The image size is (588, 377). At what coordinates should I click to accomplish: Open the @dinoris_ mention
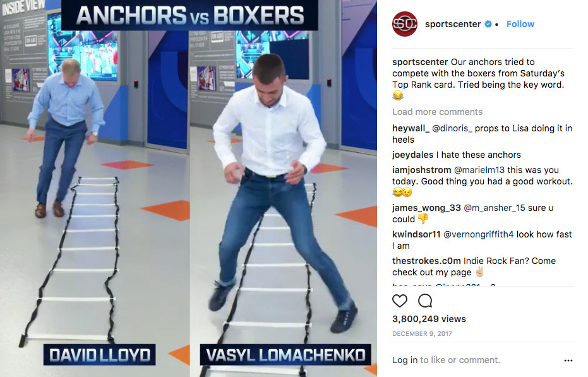tap(452, 128)
